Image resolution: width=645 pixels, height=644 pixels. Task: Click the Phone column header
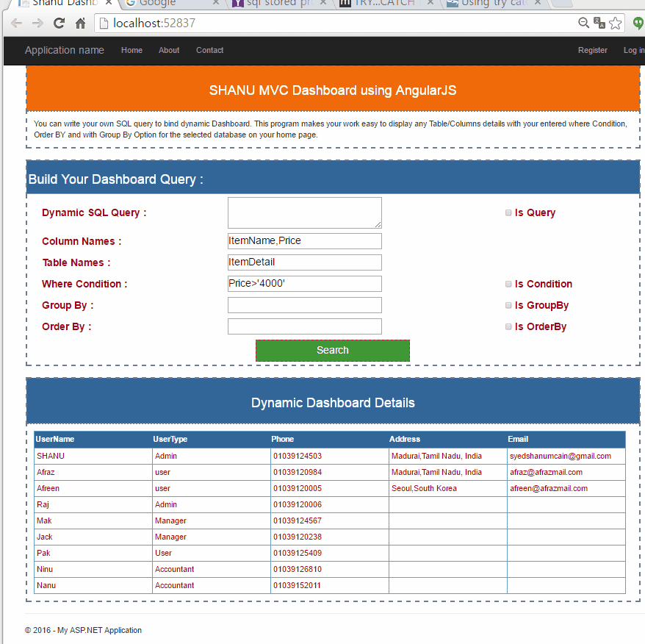click(x=330, y=440)
